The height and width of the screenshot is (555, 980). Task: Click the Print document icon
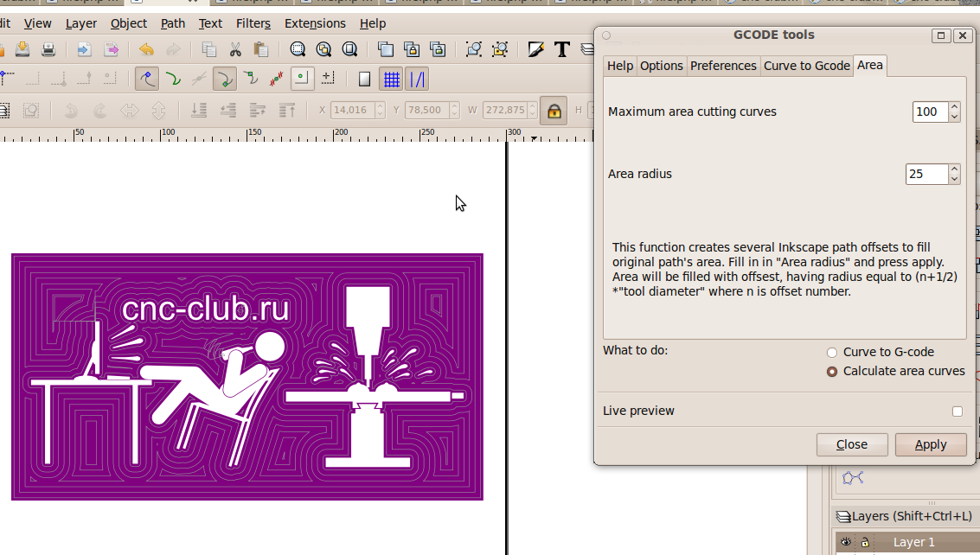click(x=48, y=49)
